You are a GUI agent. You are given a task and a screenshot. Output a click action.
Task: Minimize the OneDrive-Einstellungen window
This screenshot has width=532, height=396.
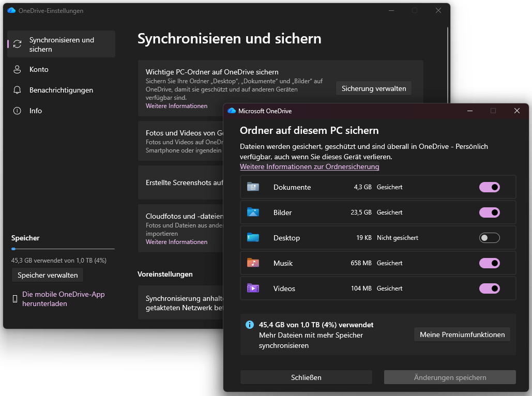coord(391,10)
